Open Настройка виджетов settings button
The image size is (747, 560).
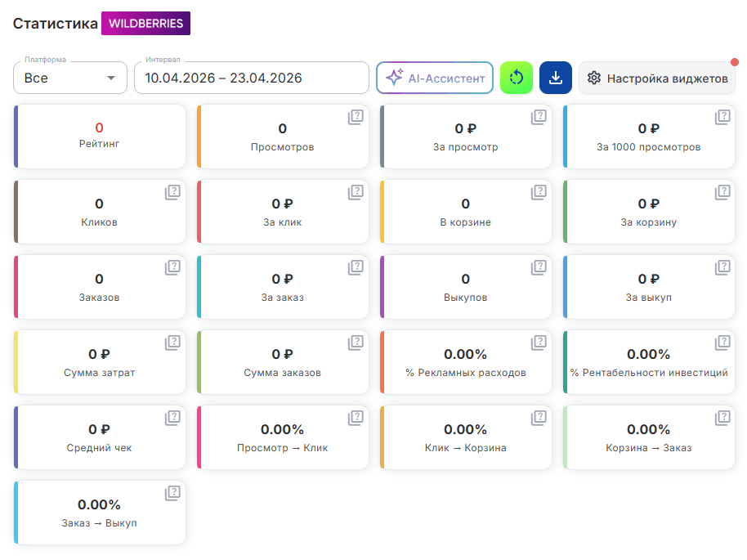(657, 78)
